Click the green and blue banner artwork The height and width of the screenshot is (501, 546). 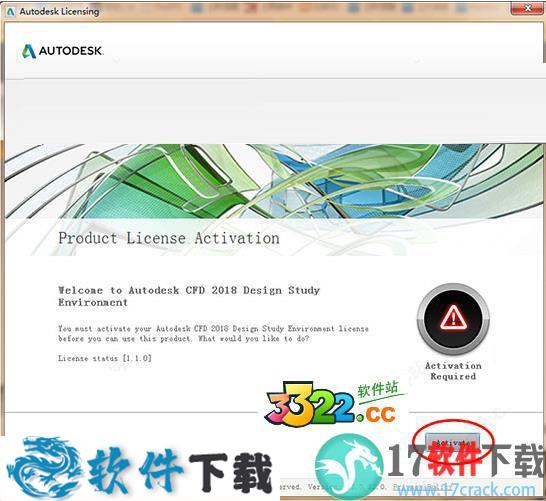coord(273,181)
